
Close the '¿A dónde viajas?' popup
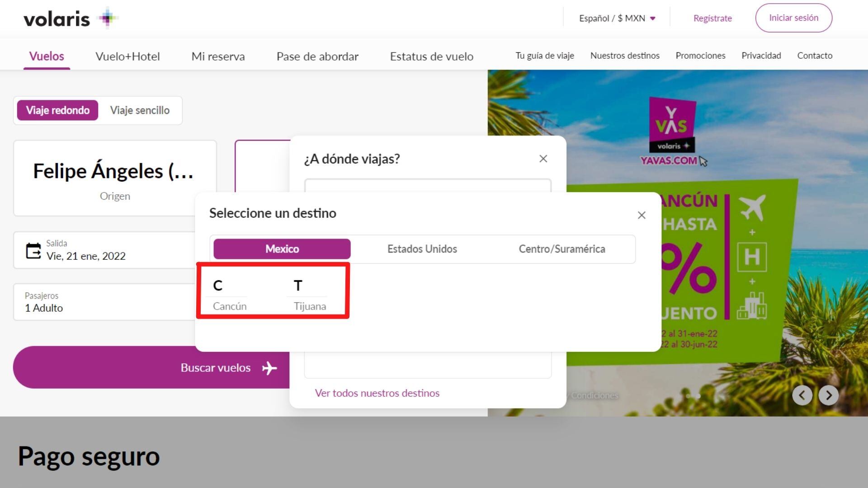point(543,159)
